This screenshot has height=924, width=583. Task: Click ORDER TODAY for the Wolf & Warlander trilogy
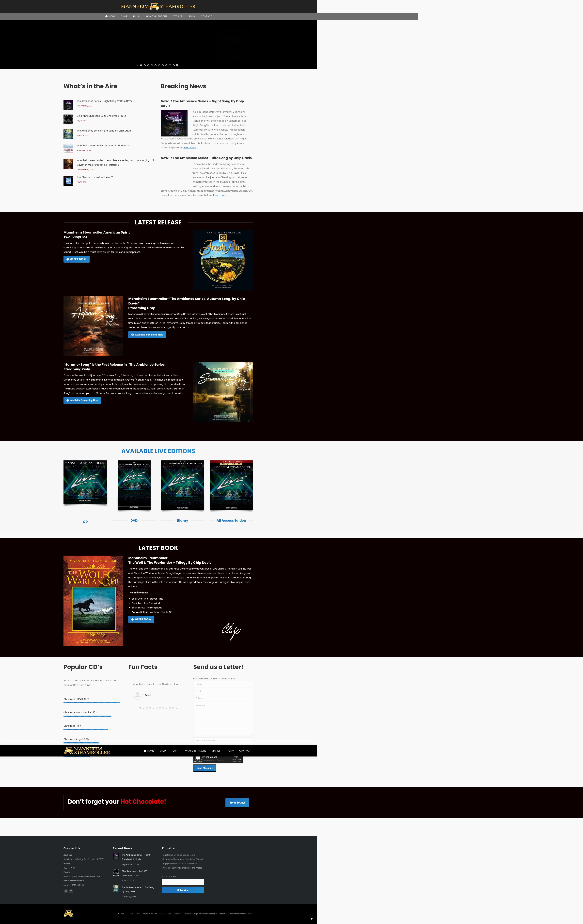coord(141,619)
